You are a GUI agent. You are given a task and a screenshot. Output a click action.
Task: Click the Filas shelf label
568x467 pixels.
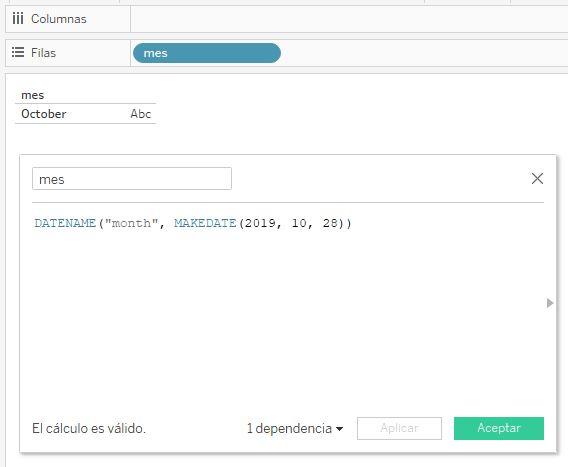(43, 53)
